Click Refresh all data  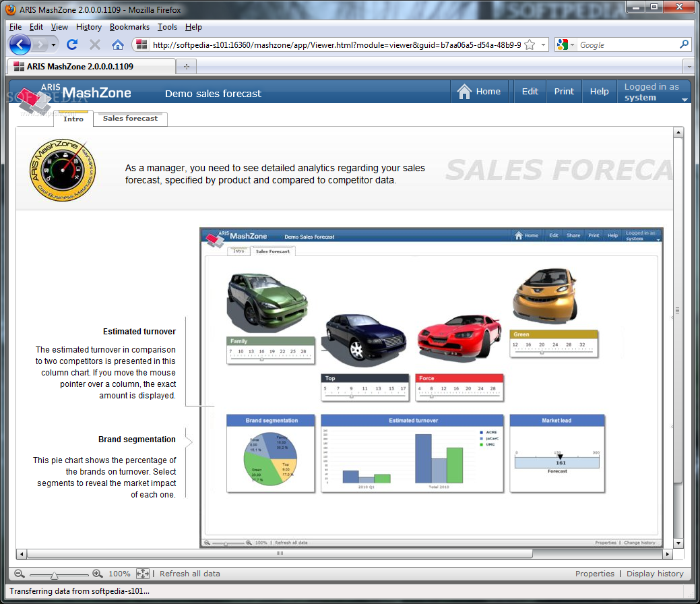tap(190, 574)
